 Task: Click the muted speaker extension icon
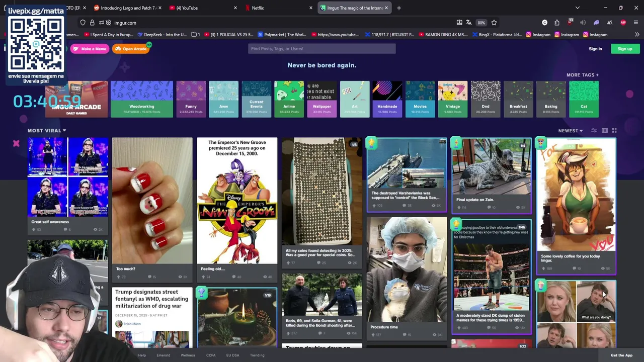[583, 23]
